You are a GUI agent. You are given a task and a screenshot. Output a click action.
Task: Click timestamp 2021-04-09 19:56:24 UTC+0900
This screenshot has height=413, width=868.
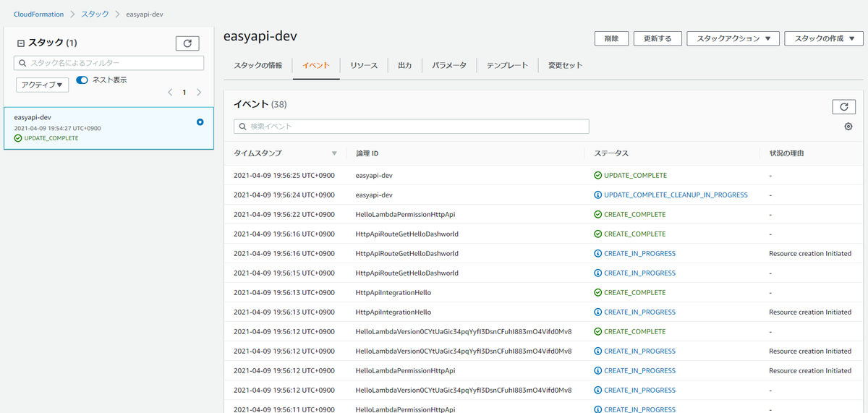point(284,195)
